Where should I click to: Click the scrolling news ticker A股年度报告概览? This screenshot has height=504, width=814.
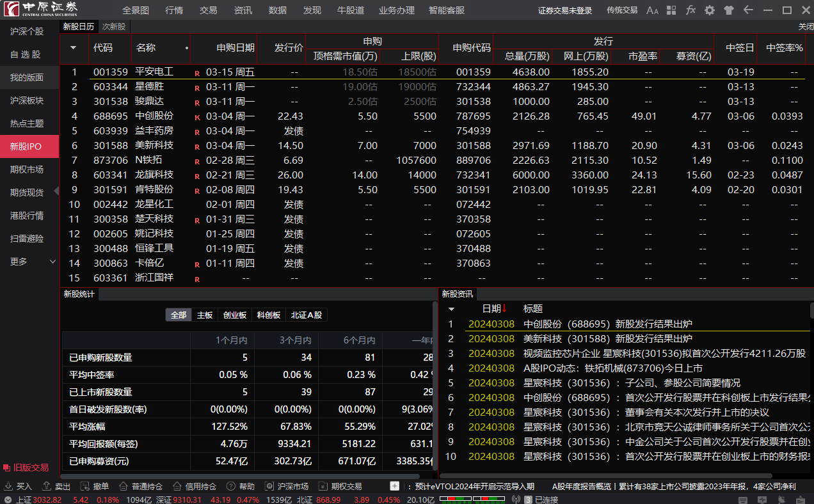tap(674, 487)
